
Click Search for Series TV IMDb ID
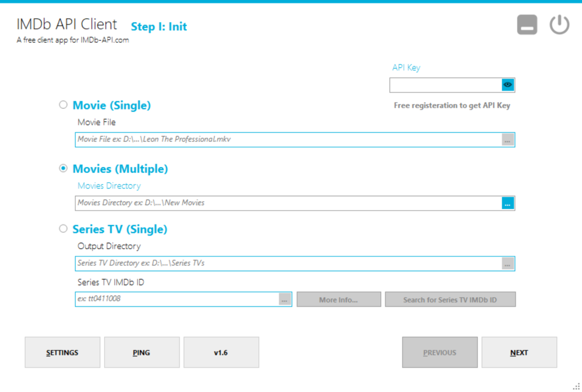(x=450, y=299)
